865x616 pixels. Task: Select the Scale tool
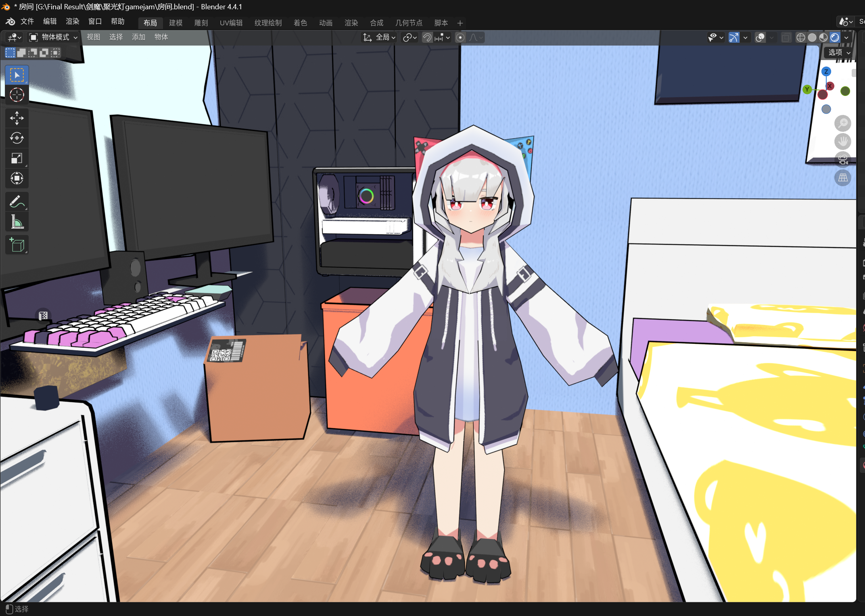17,158
